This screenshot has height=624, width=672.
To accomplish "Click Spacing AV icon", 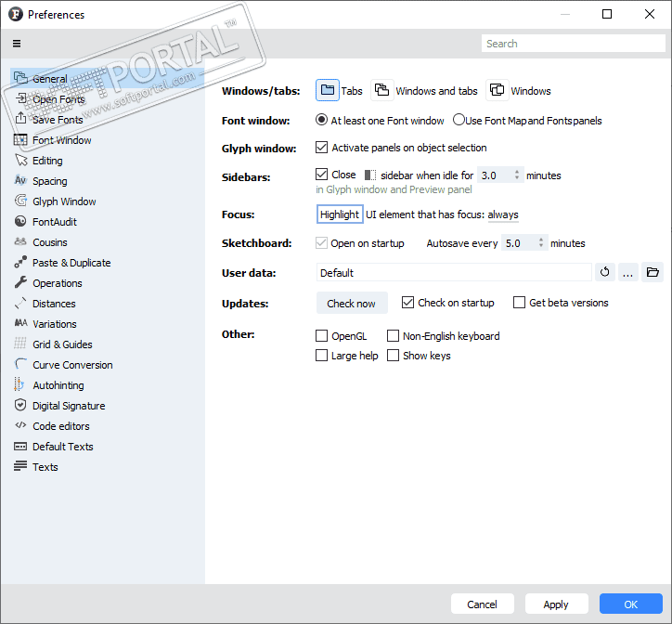I will tap(20, 180).
